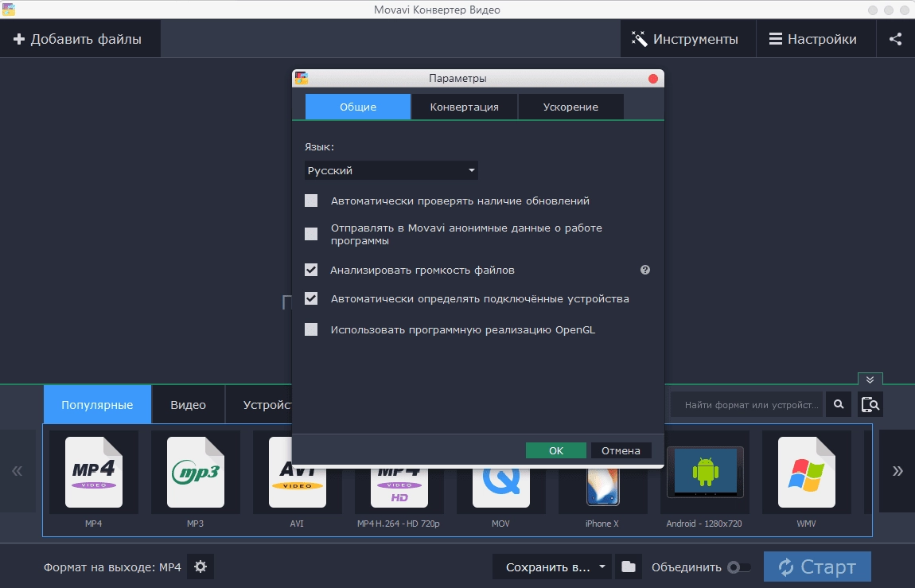Switch to the Ускорение tab
The width and height of the screenshot is (915, 588).
tap(570, 107)
